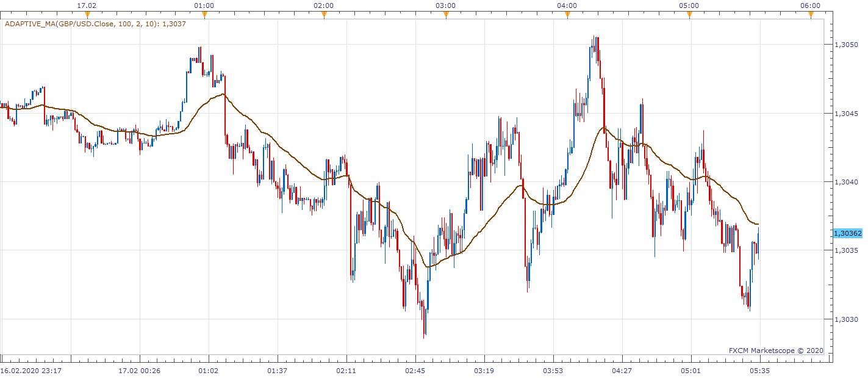Viewport: 868px width, 378px height.
Task: Click the 02:11 bottom time label
Action: click(346, 371)
